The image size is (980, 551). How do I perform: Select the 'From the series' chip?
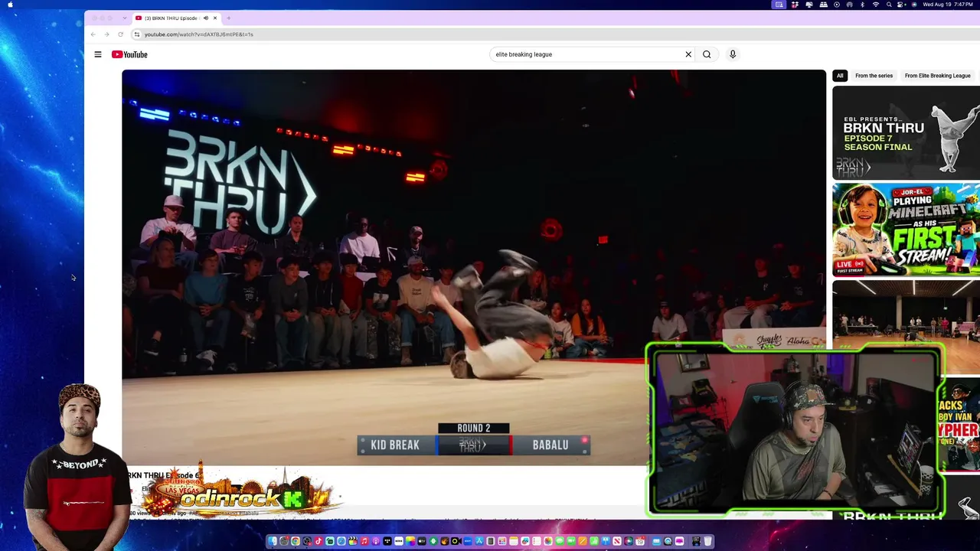point(874,76)
